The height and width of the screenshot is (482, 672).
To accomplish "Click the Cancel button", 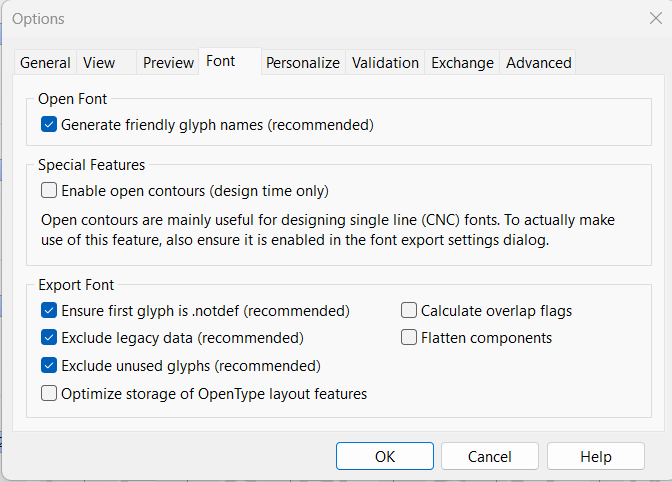I will pyautogui.click(x=490, y=456).
